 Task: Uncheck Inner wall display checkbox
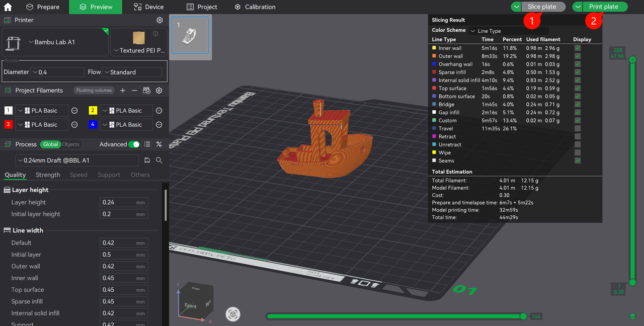[578, 48]
